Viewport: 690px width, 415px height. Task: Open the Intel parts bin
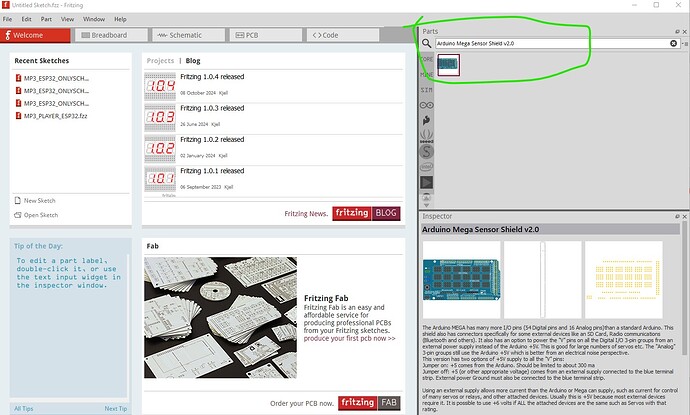point(426,167)
